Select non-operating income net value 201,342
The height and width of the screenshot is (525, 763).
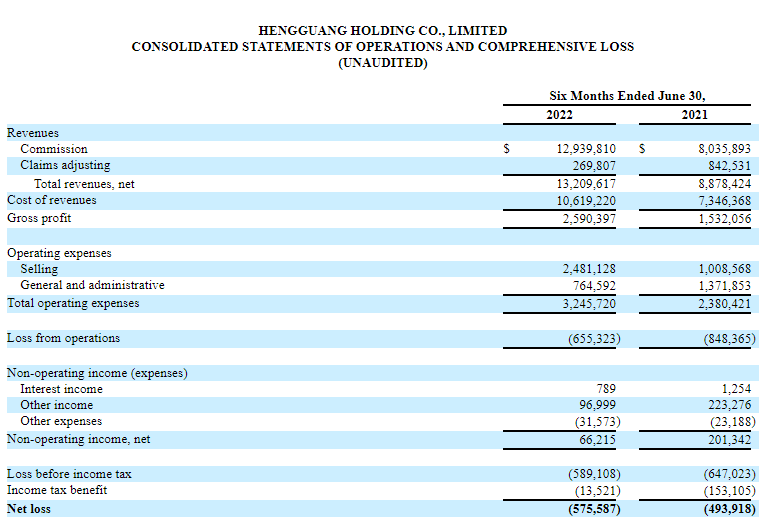729,440
